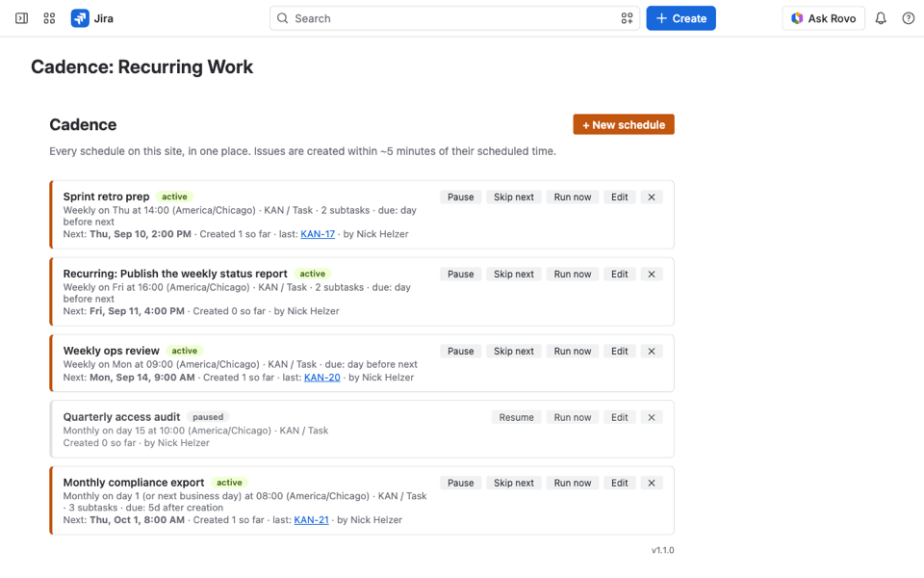Pause the Sprint retro prep schedule
Image resolution: width=924 pixels, height=578 pixels.
[x=460, y=197]
